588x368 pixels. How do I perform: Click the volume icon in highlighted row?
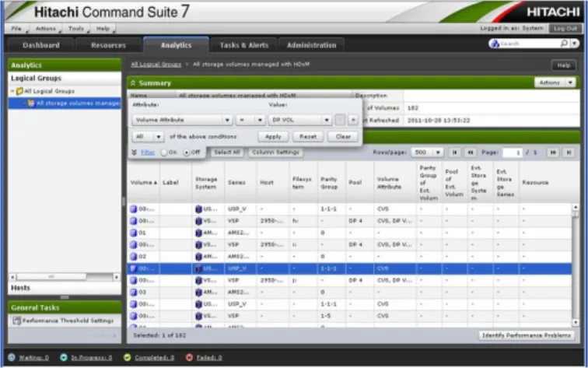(x=134, y=268)
